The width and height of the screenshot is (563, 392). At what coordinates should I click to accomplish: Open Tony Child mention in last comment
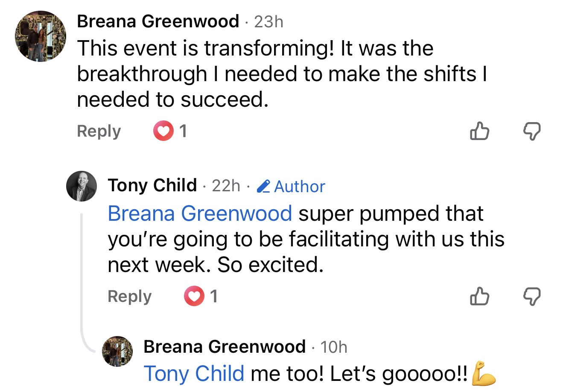click(x=194, y=374)
